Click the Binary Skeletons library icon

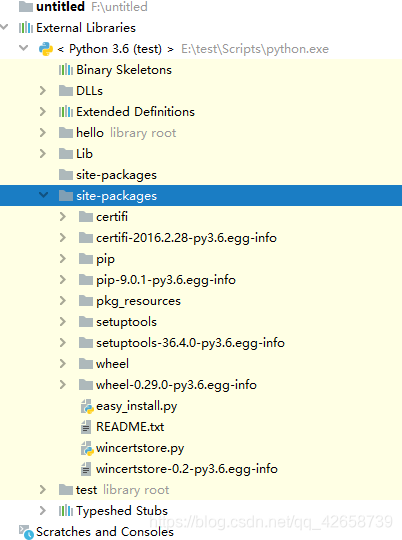(x=66, y=70)
